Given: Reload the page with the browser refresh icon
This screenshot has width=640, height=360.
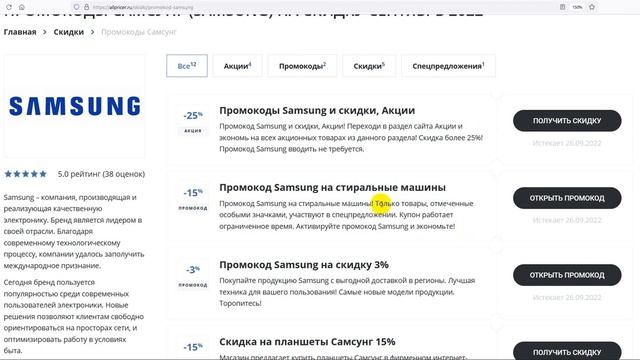Looking at the screenshot, I should (x=9, y=7).
